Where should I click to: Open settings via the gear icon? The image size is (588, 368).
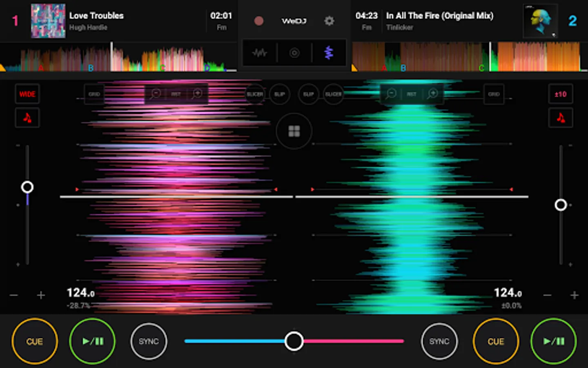click(329, 21)
